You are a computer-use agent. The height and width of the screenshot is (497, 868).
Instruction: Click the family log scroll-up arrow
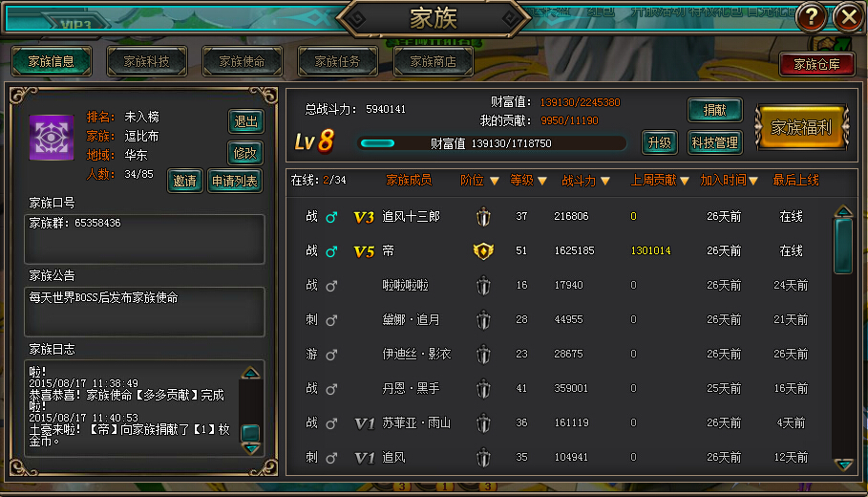[251, 373]
